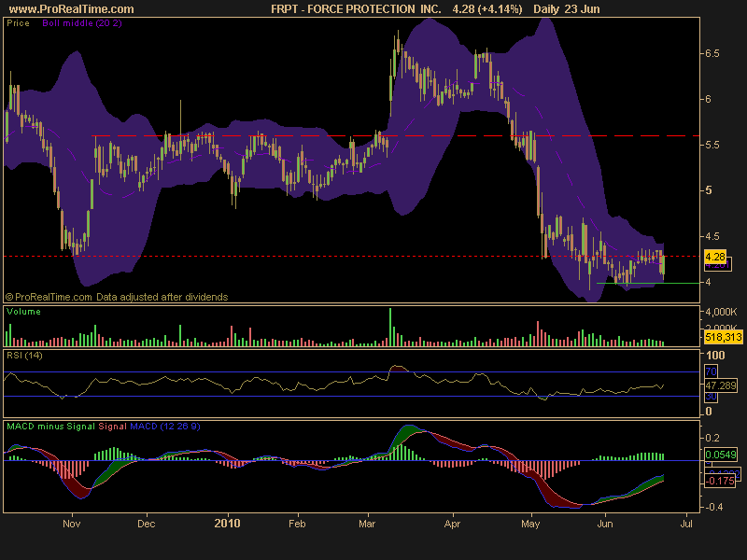
Task: Click the yellow 518,313 volume value tag
Action: 723,337
